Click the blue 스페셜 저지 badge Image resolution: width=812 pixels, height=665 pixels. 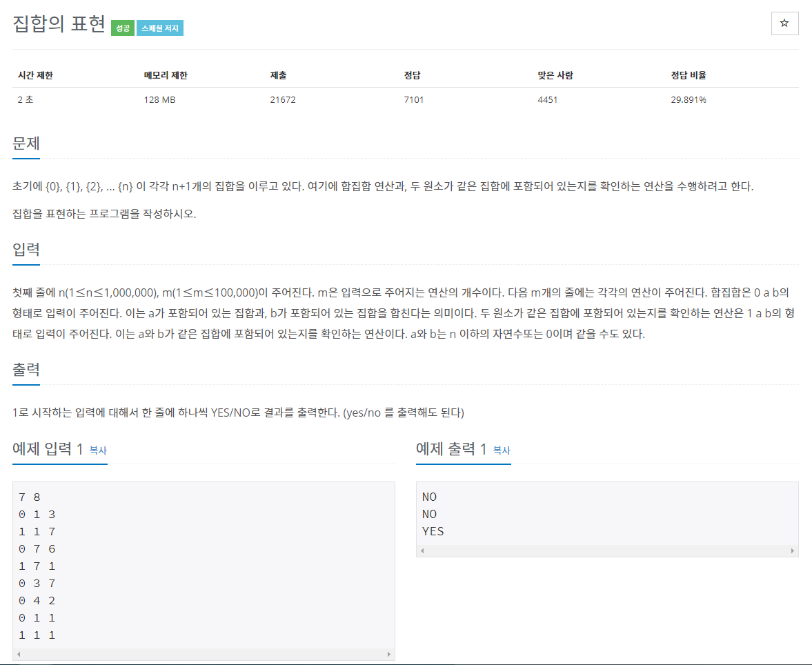coord(160,28)
